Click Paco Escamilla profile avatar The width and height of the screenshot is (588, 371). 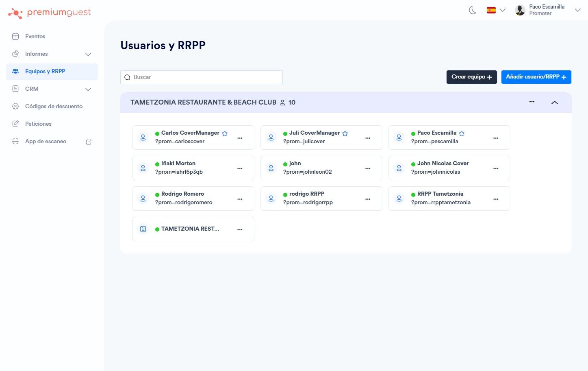pos(520,10)
